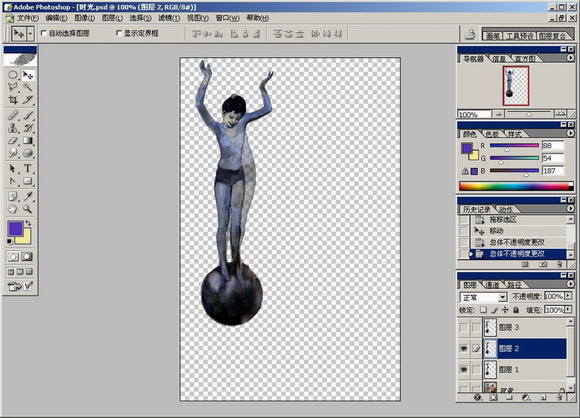Toggle lock image pixels brush icon
The height and width of the screenshot is (418, 580).
click(x=495, y=310)
